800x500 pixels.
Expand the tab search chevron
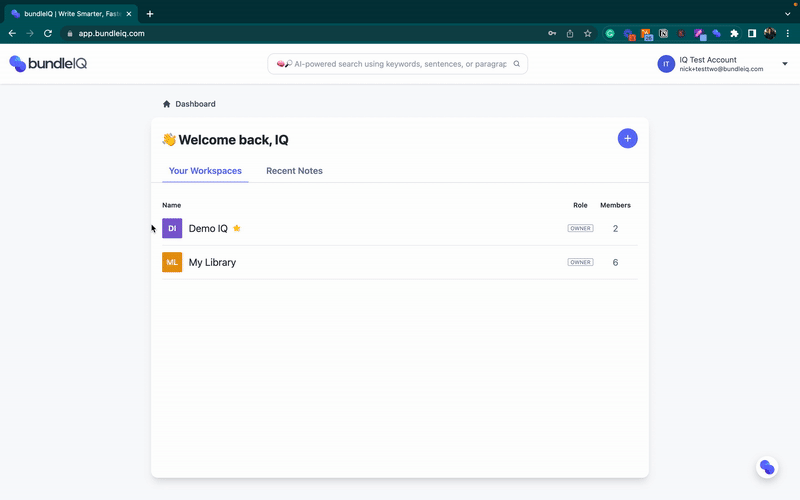coord(787,14)
